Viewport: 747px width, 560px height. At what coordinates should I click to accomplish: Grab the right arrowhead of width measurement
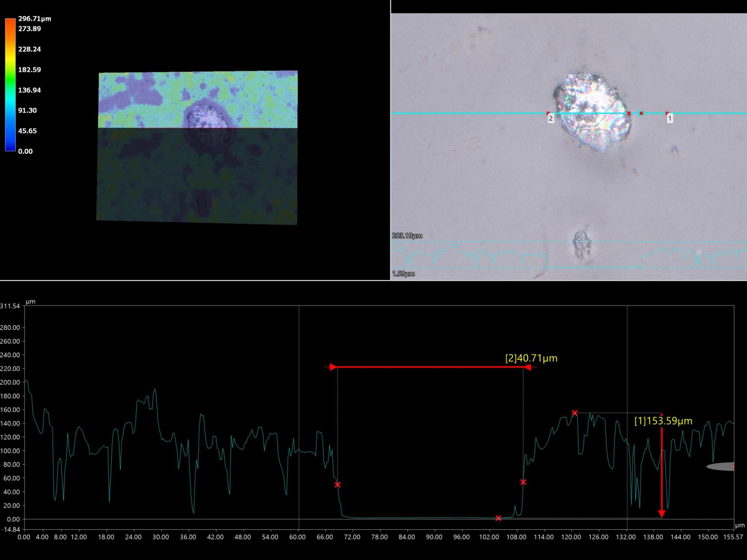(527, 367)
